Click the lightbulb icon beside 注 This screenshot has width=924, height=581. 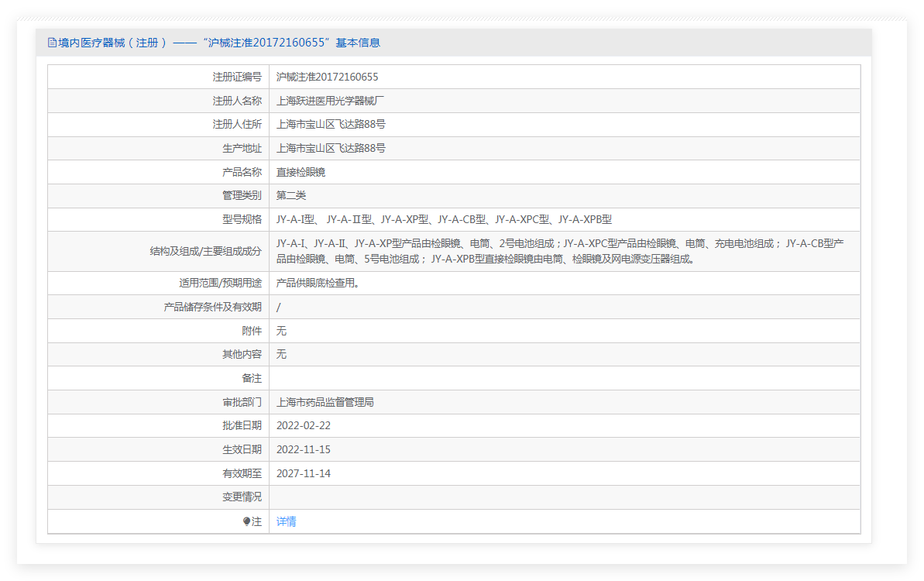tap(246, 521)
